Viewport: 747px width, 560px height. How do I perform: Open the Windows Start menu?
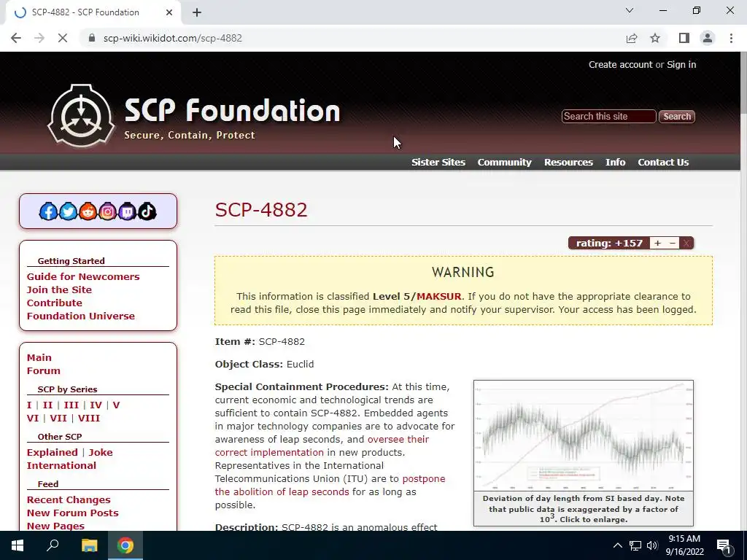click(x=18, y=545)
